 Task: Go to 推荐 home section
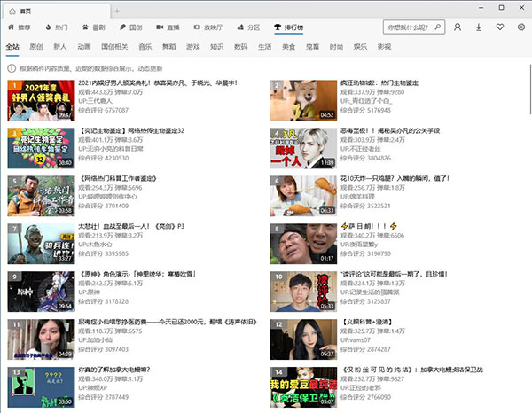tap(19, 28)
